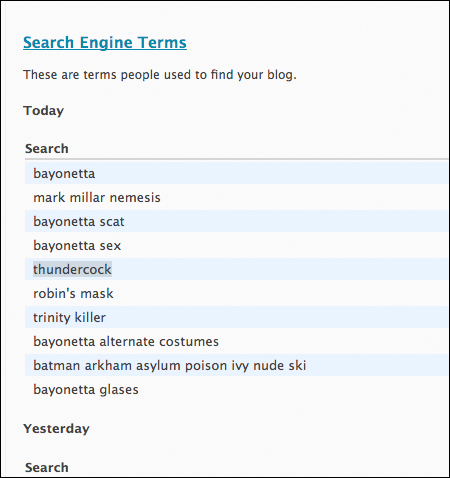Click the 'Search' column header under Today

click(x=47, y=149)
